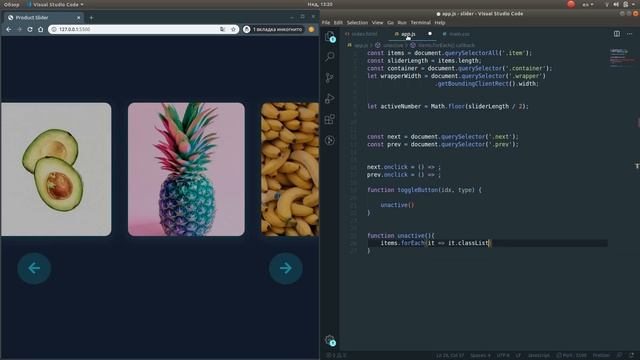Click the LF end-of-line status item
Image resolution: width=640 pixels, height=360 pixels.
pos(518,356)
